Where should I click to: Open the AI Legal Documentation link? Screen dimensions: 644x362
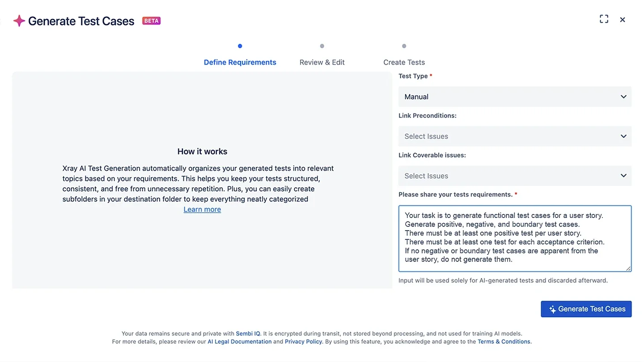click(239, 341)
